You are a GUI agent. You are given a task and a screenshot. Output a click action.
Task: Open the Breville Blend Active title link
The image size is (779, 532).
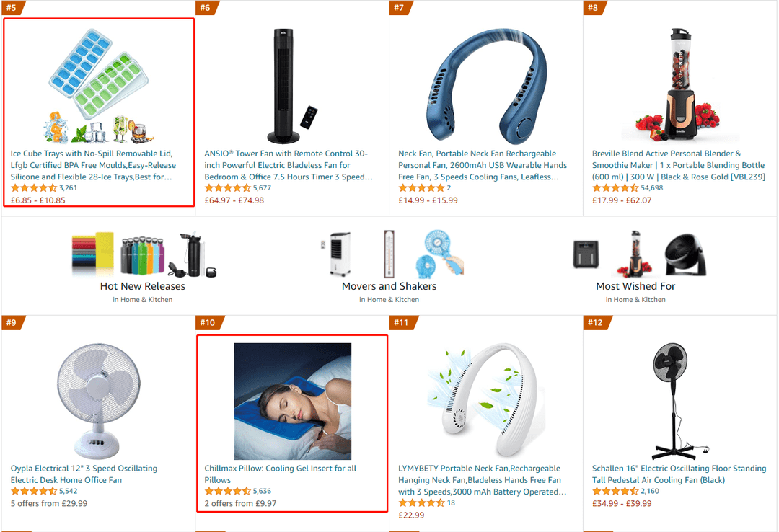[678, 165]
